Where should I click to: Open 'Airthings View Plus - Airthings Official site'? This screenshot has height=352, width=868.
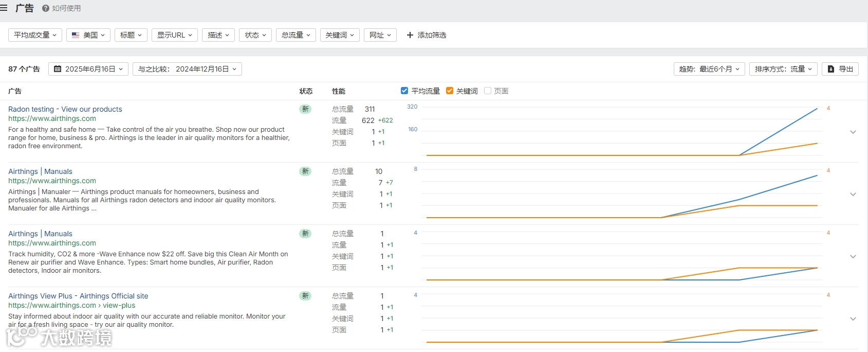[x=78, y=296]
